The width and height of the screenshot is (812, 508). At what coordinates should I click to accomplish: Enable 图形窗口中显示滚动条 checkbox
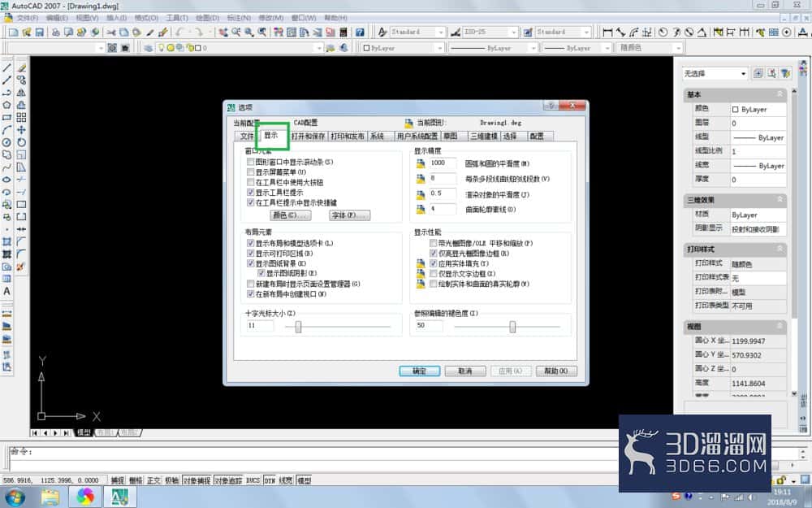point(251,163)
